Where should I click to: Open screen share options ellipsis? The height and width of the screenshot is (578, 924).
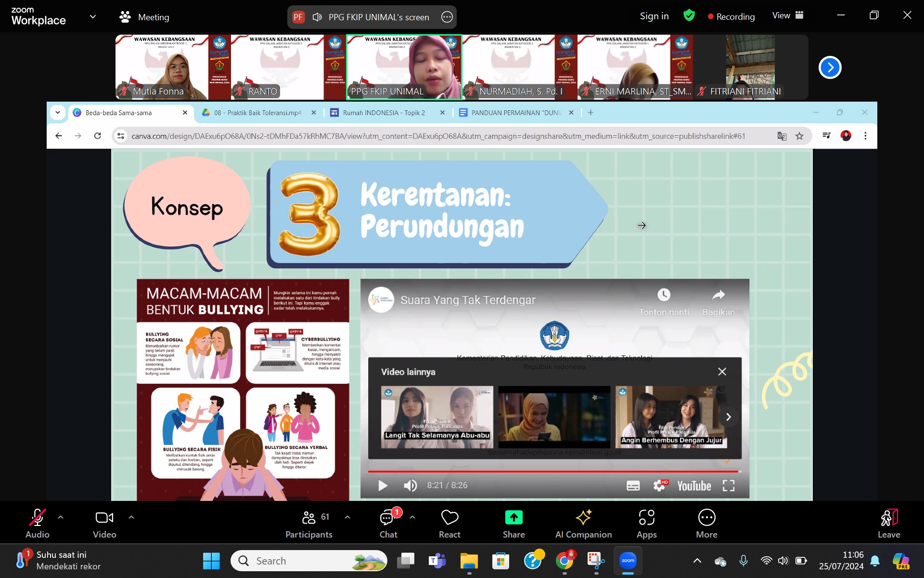coord(447,17)
